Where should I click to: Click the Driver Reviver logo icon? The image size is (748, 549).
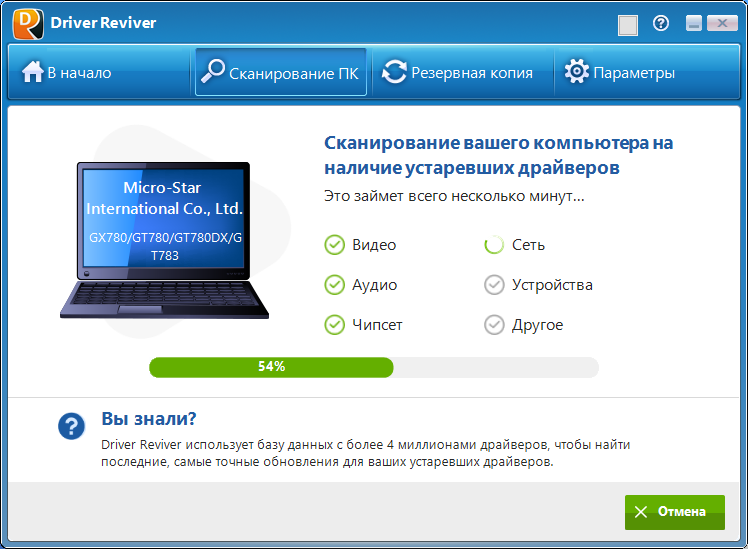click(x=28, y=23)
